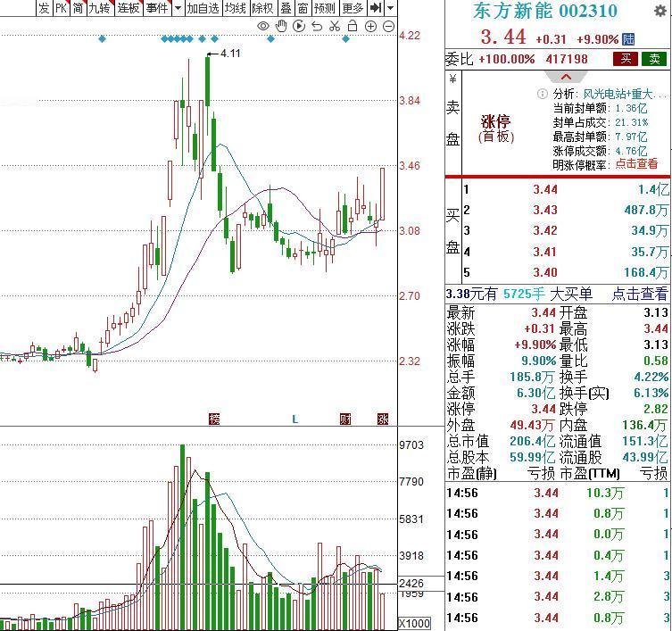The image size is (672, 631).
Task: Click the 涨 marker on chart
Action: [x=383, y=419]
